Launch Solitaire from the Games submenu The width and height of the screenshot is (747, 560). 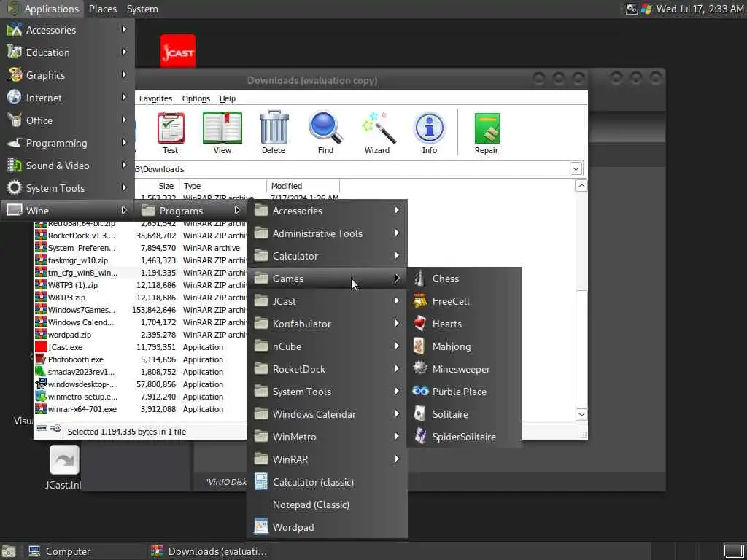click(x=465, y=414)
